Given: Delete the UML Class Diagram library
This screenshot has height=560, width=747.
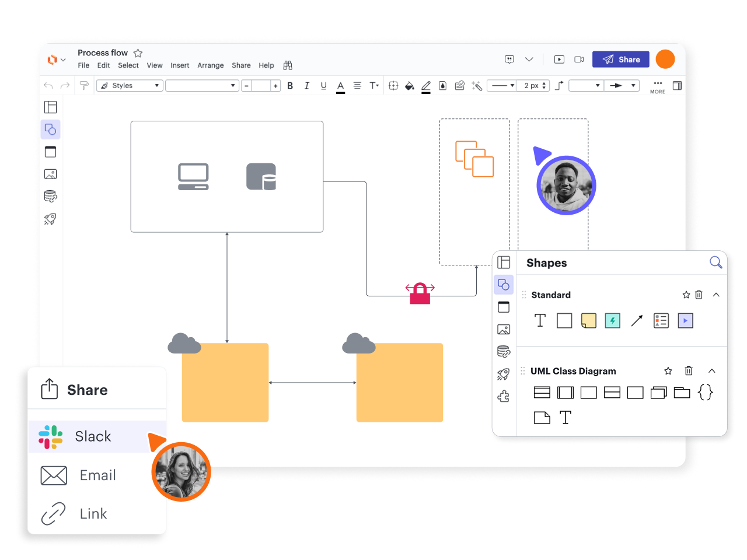Looking at the screenshot, I should tap(689, 371).
